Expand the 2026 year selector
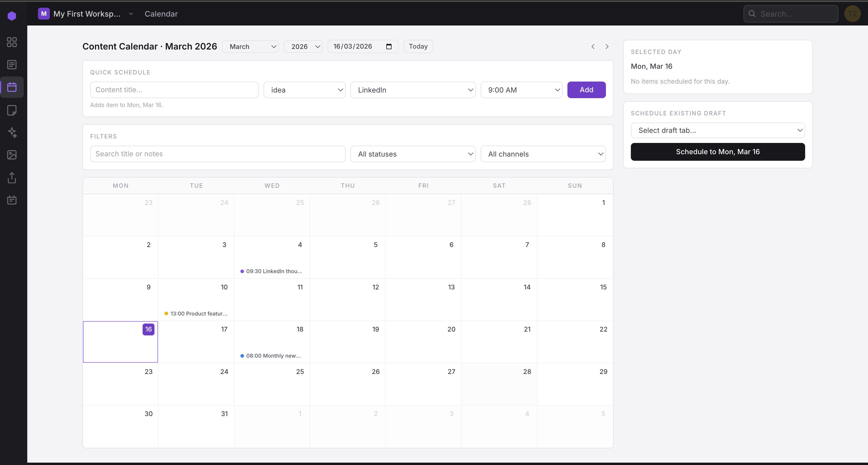This screenshot has width=868, height=465. pyautogui.click(x=303, y=46)
